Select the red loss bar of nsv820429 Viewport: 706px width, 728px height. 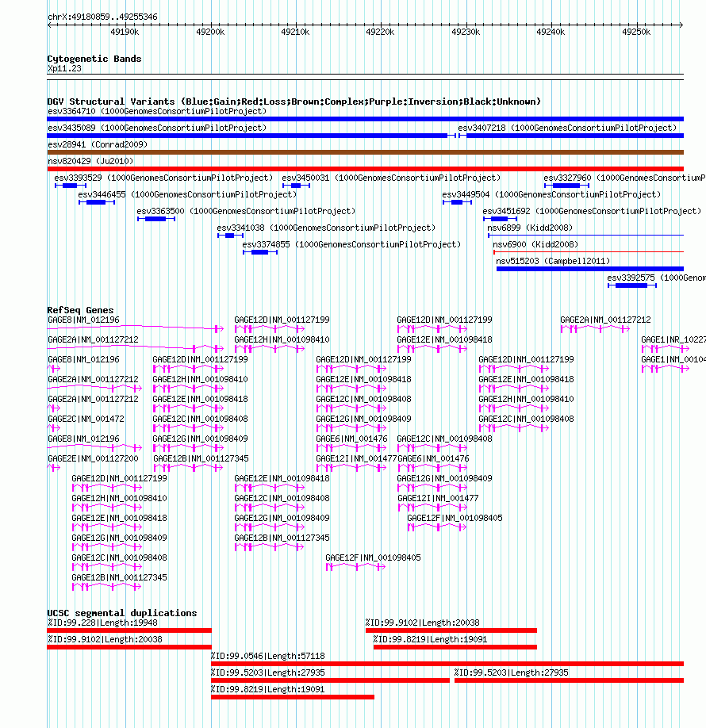[x=365, y=169]
